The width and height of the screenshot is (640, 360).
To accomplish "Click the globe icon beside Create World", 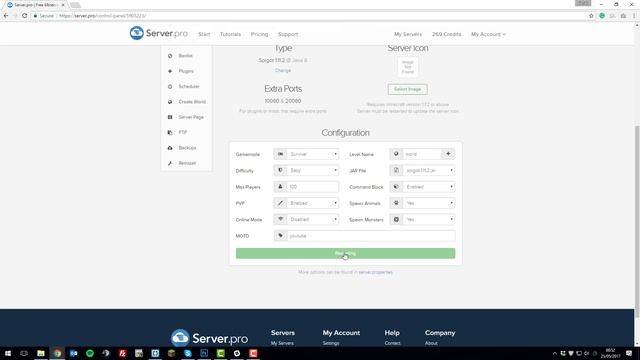I will [x=170, y=102].
